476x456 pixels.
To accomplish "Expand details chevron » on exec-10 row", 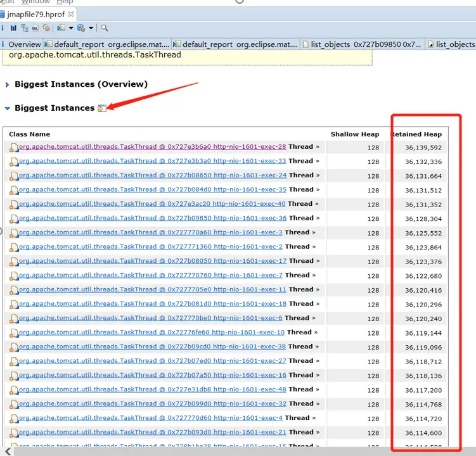I will (x=316, y=332).
